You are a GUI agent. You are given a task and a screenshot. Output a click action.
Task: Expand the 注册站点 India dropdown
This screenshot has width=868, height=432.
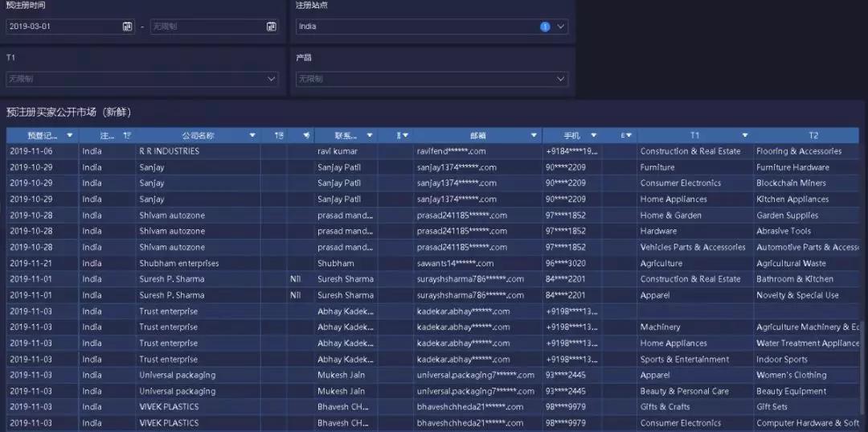(x=560, y=27)
